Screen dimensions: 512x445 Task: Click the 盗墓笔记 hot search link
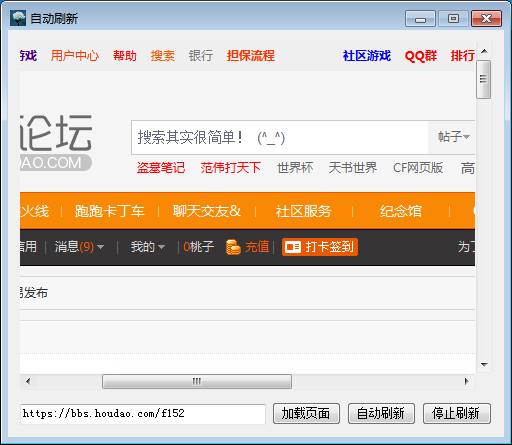coord(161,168)
